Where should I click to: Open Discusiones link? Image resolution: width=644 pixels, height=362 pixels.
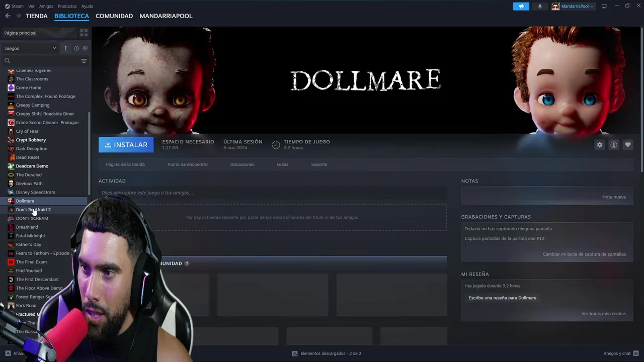pos(242,164)
